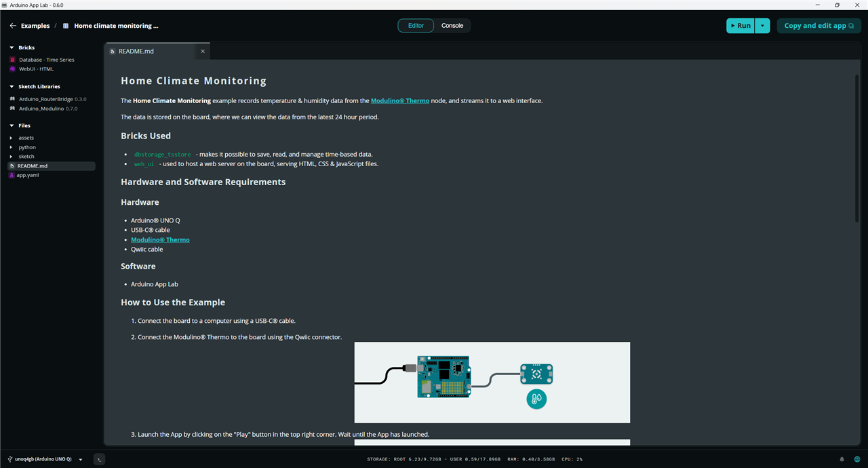Viewport: 868px width, 468px height.
Task: Click the USB board connection icon
Action: tap(9, 459)
